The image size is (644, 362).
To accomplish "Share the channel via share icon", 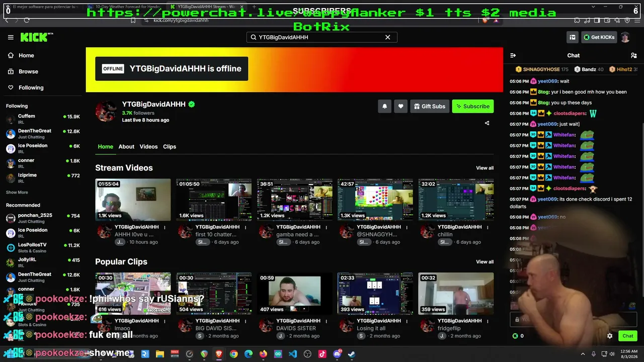I will 487,123.
